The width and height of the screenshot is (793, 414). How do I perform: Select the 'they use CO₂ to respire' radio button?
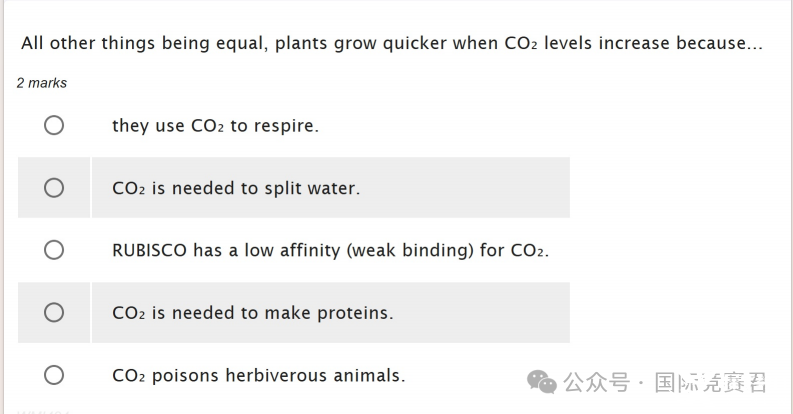[54, 125]
